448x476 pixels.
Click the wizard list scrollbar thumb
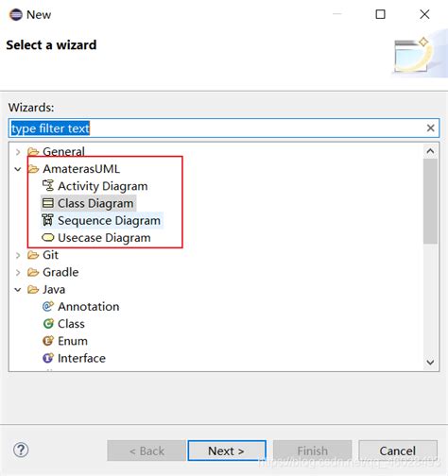[430, 201]
